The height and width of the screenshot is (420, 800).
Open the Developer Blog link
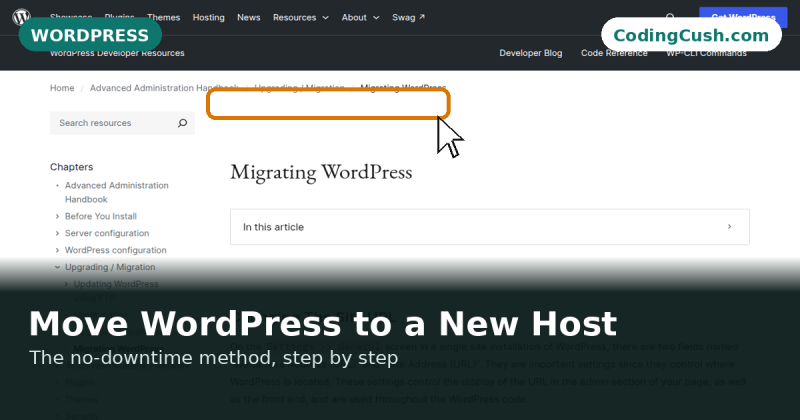[531, 53]
